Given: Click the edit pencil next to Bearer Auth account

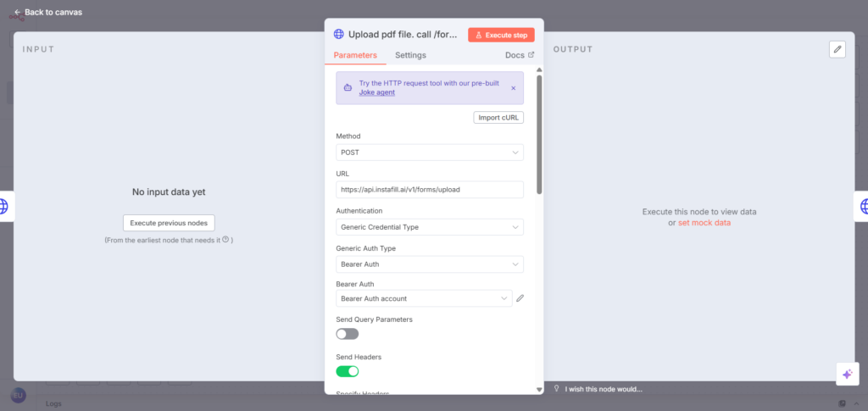Looking at the screenshot, I should point(520,298).
